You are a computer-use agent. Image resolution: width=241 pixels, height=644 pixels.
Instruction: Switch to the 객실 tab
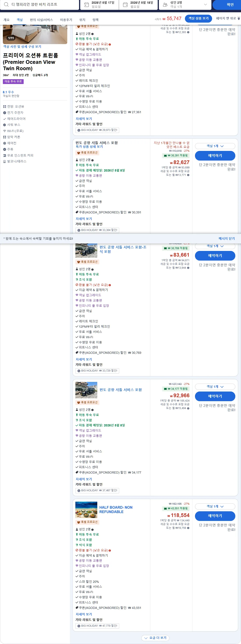[x=20, y=20]
